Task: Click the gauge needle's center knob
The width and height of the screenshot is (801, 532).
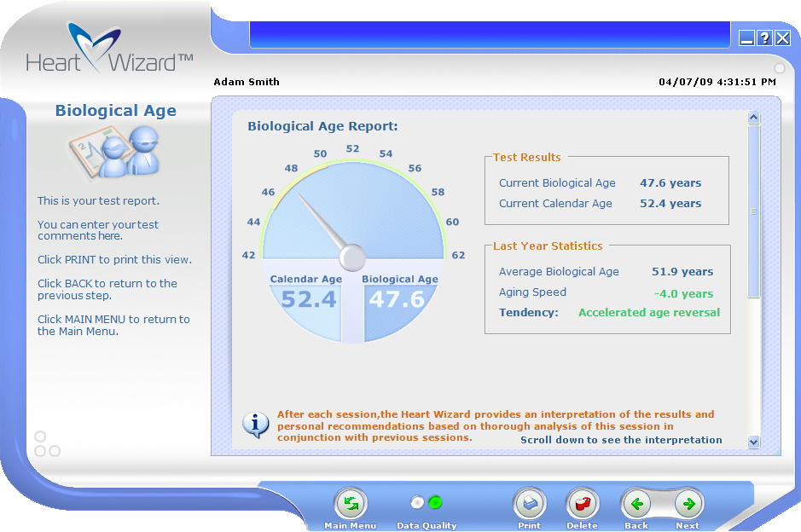Action: 352,256
